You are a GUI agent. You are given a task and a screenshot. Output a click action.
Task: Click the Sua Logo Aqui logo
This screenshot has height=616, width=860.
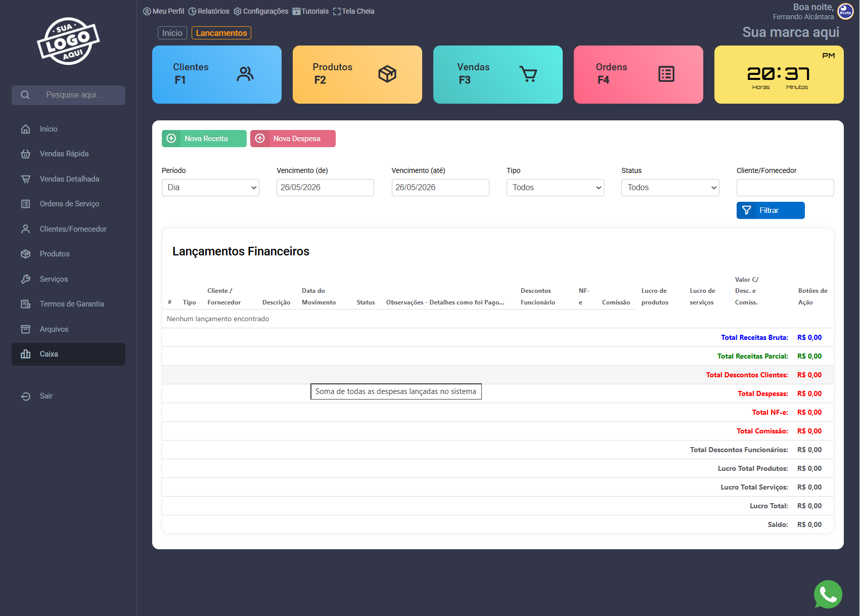pos(68,41)
